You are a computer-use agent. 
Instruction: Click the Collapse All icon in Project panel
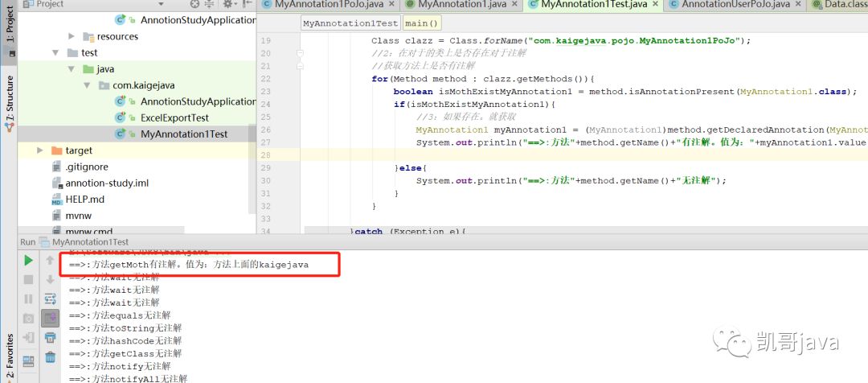209,4
